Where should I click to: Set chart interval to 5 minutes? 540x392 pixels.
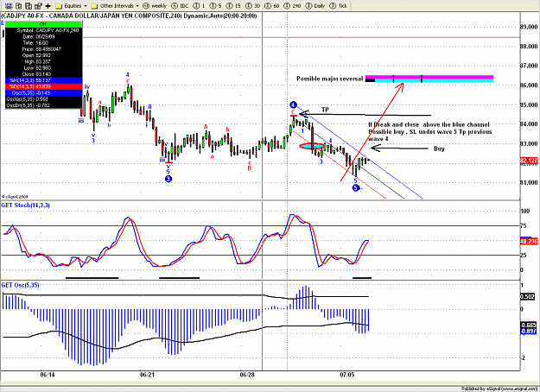216,6
